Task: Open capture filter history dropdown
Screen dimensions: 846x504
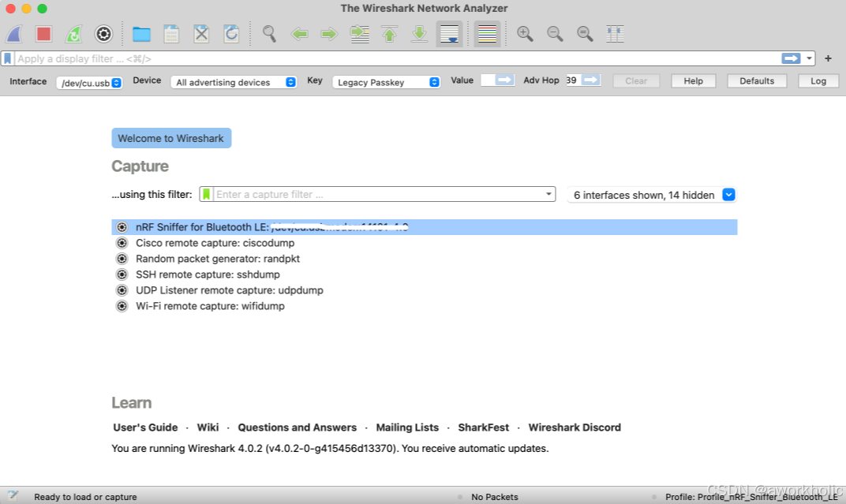Action: pos(548,194)
